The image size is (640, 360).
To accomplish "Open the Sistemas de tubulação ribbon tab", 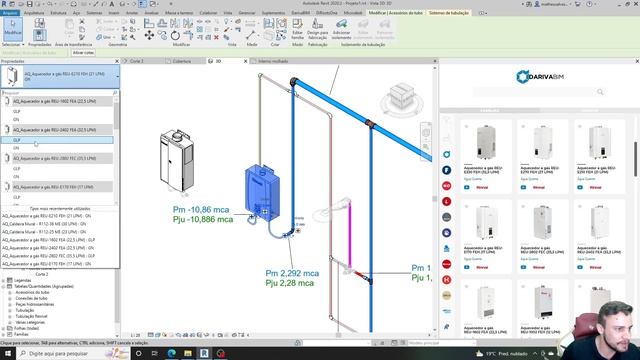I will pyautogui.click(x=449, y=13).
